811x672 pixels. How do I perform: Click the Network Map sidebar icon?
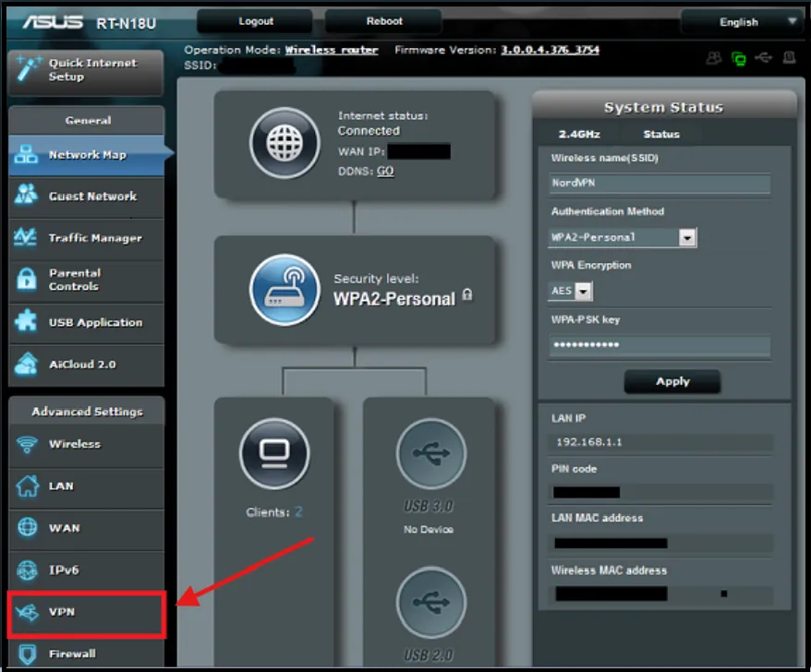pyautogui.click(x=26, y=154)
